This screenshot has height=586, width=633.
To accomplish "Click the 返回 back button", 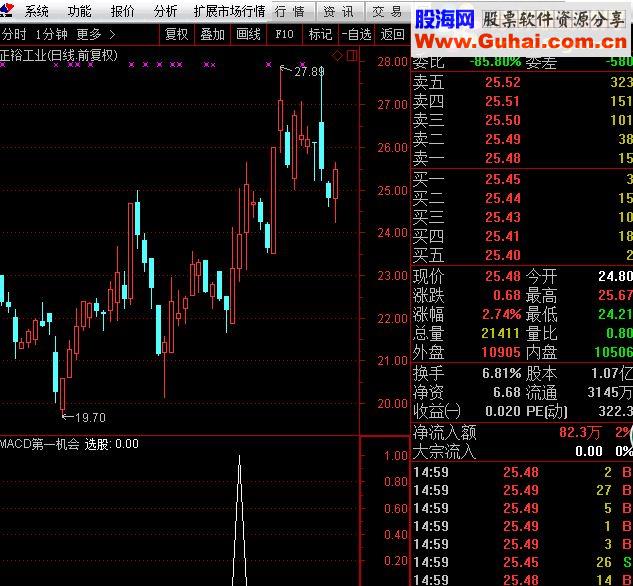I will click(392, 35).
